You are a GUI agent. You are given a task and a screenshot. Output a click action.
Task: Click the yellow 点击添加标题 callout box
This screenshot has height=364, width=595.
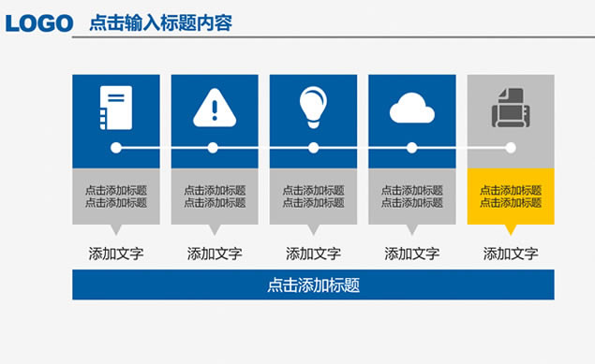511,197
